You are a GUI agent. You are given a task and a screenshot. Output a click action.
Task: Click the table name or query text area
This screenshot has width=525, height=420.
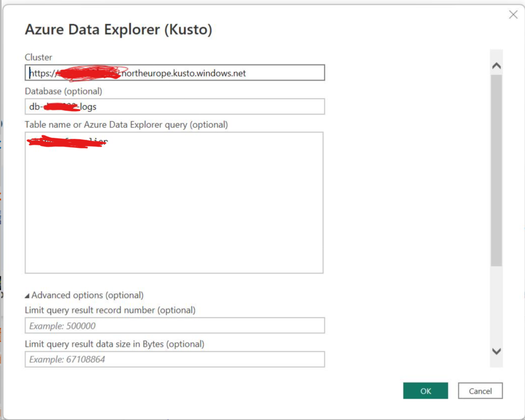pos(174,203)
